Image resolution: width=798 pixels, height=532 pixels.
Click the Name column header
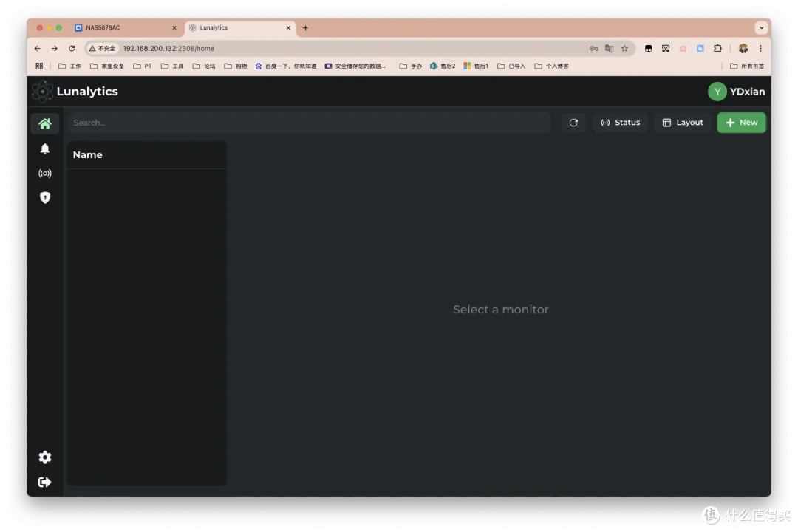point(87,154)
